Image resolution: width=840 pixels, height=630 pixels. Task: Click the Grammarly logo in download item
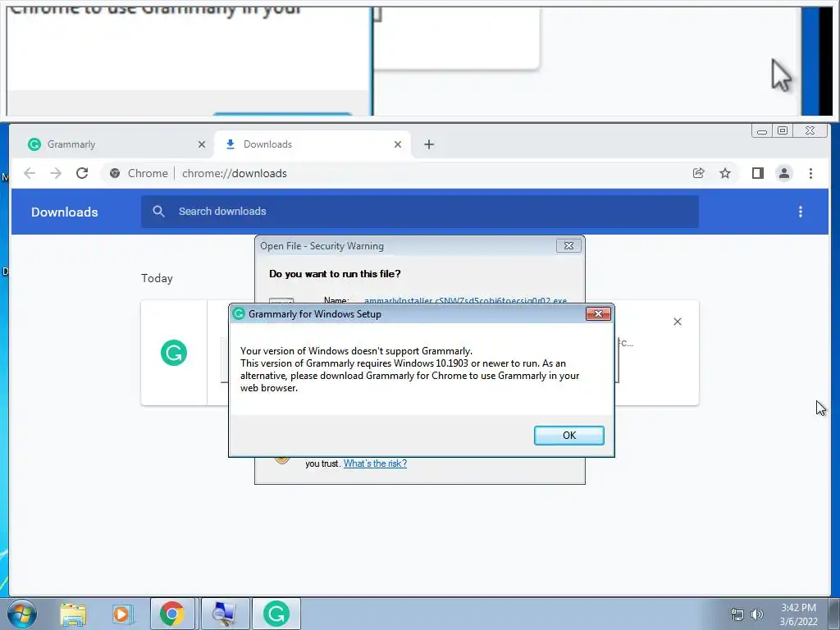[174, 353]
